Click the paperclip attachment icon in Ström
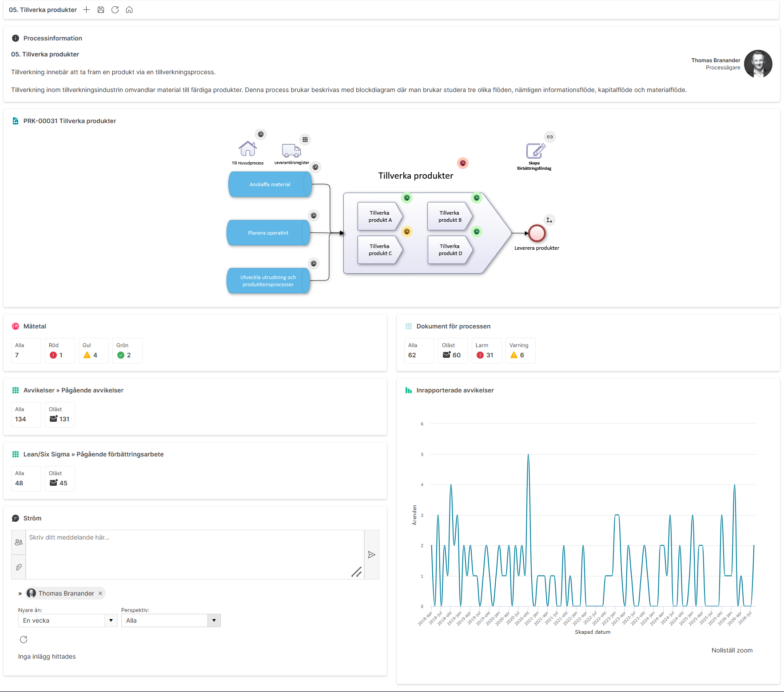 pyautogui.click(x=19, y=567)
